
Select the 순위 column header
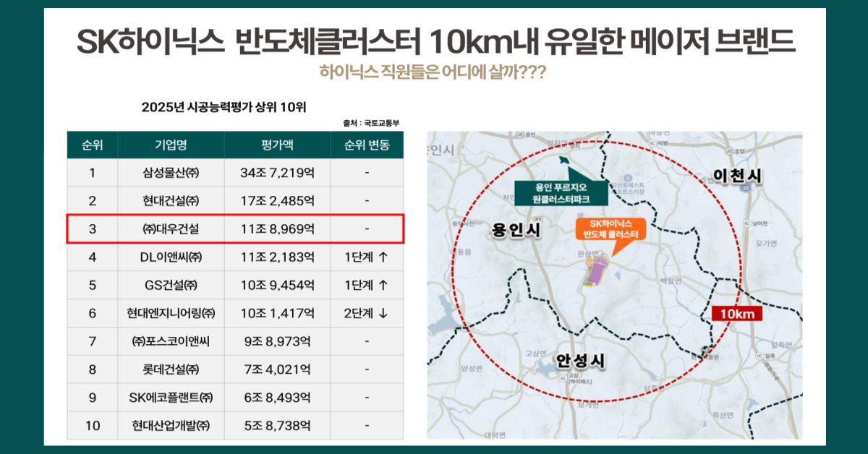click(x=92, y=145)
